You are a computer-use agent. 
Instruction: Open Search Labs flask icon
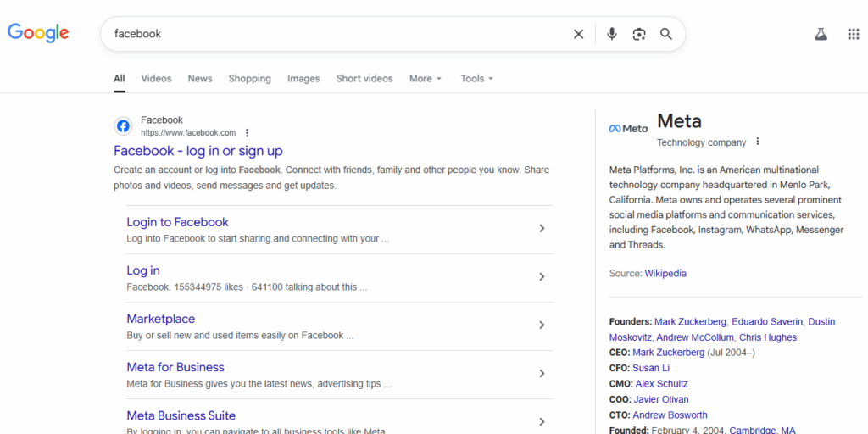(x=821, y=34)
